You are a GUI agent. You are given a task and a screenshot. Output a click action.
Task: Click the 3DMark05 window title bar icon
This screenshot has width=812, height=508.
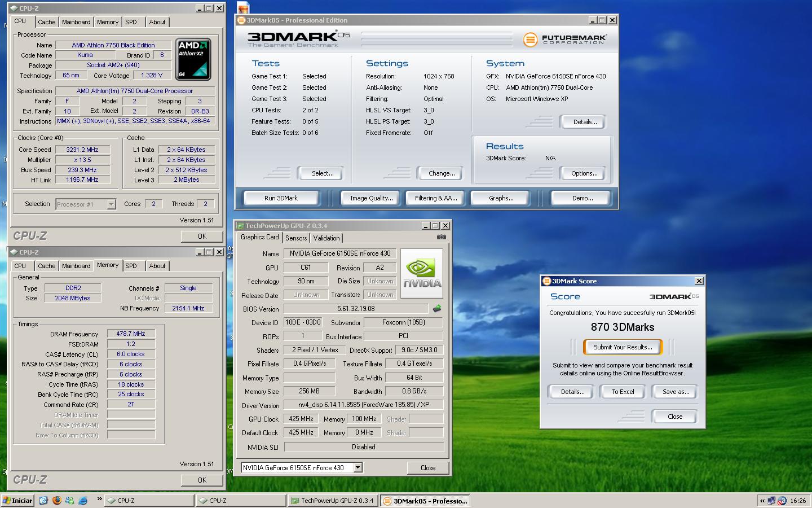click(x=241, y=20)
